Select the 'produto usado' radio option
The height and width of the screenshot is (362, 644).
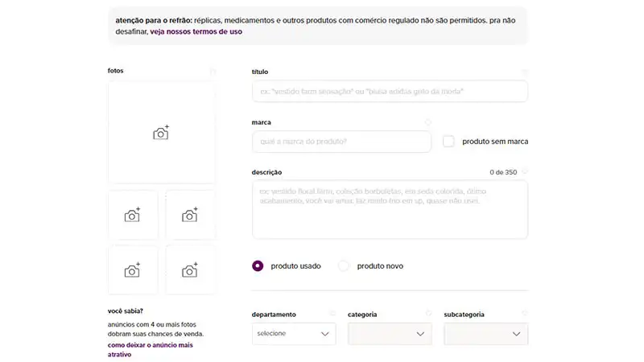tap(258, 265)
